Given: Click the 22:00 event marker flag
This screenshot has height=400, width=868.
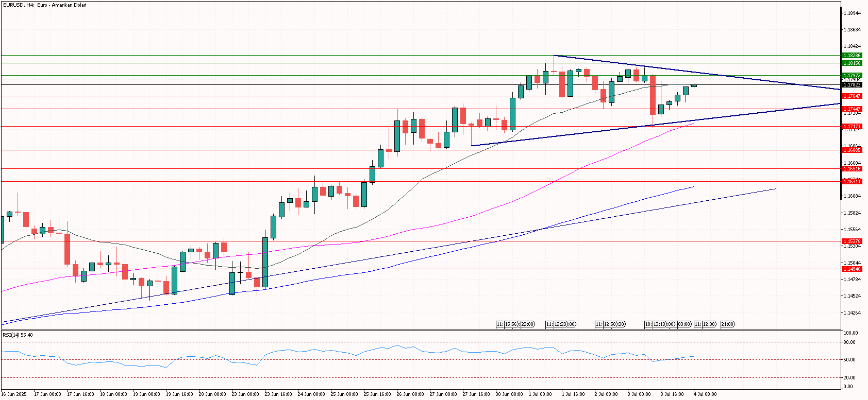Looking at the screenshot, I should [x=528, y=324].
